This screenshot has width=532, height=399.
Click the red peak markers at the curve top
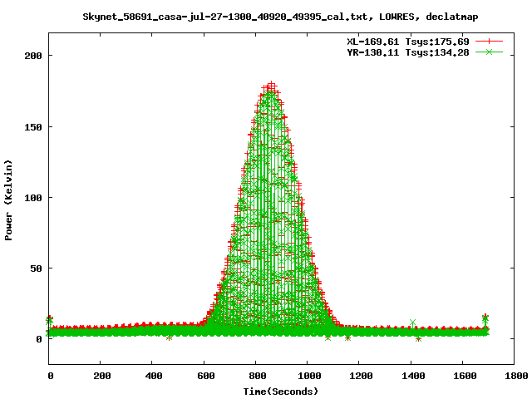tap(271, 86)
